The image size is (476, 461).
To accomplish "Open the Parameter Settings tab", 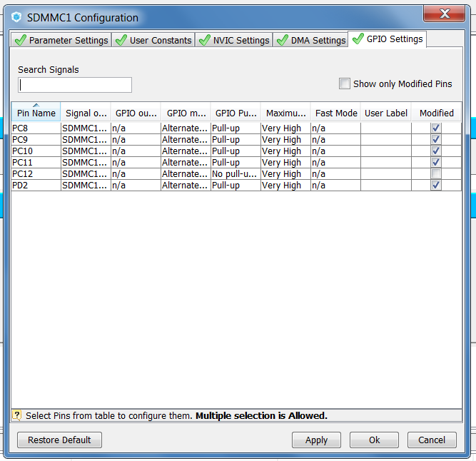I will coord(61,40).
